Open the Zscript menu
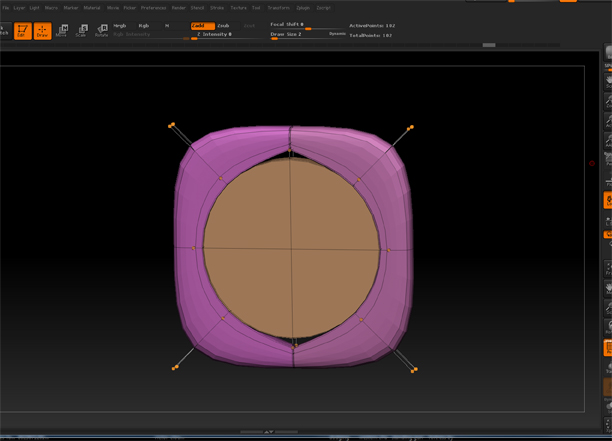Viewport: 612px width, 441px height. click(x=324, y=8)
